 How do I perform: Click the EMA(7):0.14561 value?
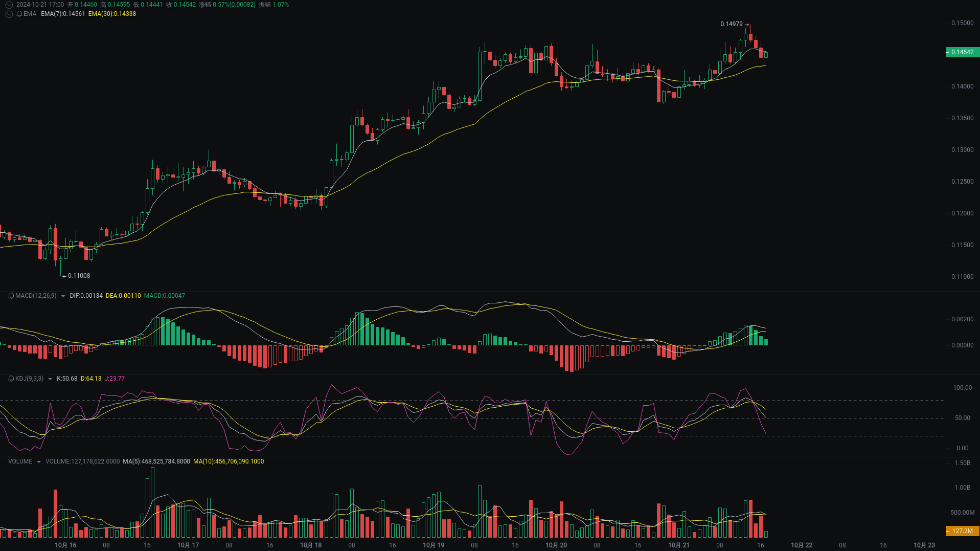pyautogui.click(x=63, y=14)
